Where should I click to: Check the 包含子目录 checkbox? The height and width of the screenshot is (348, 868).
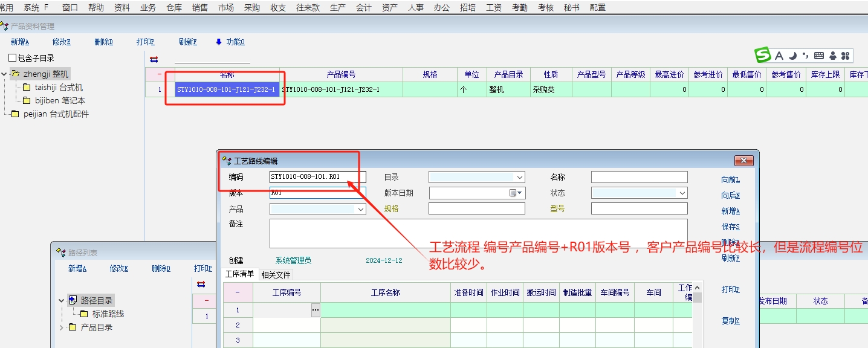[x=13, y=58]
